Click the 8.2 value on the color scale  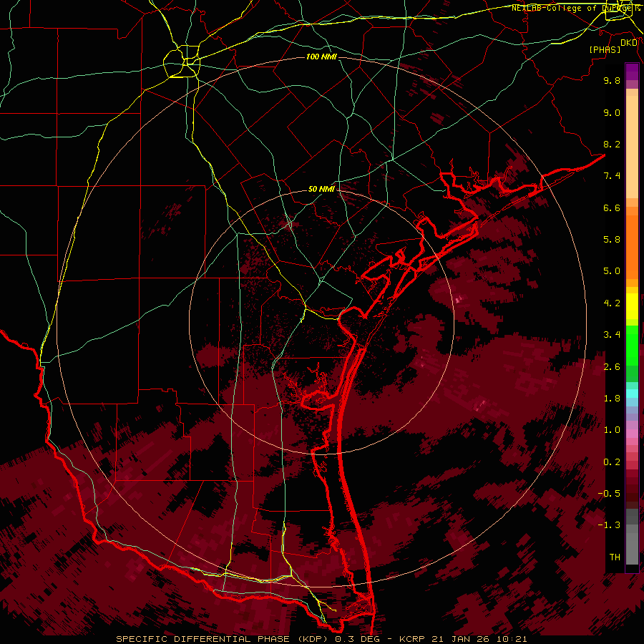tap(612, 144)
